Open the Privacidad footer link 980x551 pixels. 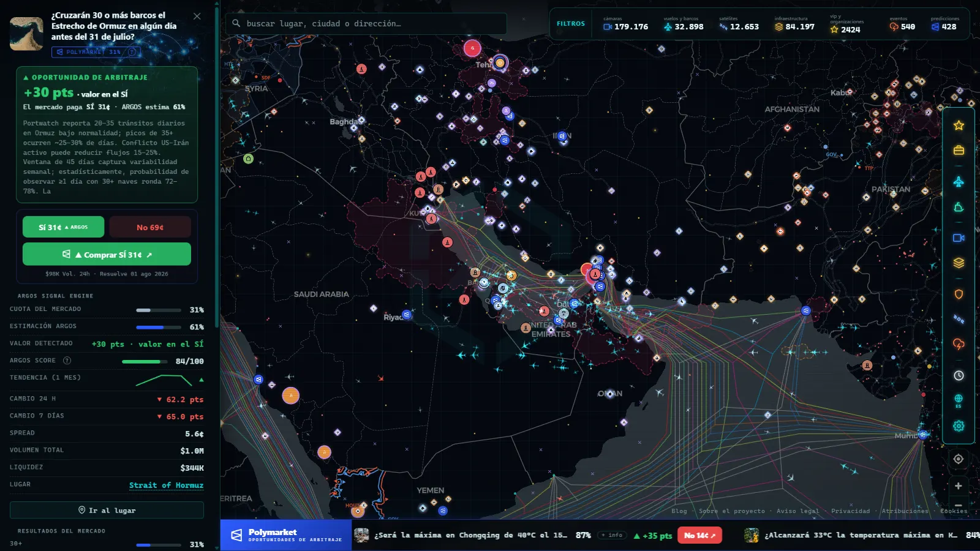point(850,511)
